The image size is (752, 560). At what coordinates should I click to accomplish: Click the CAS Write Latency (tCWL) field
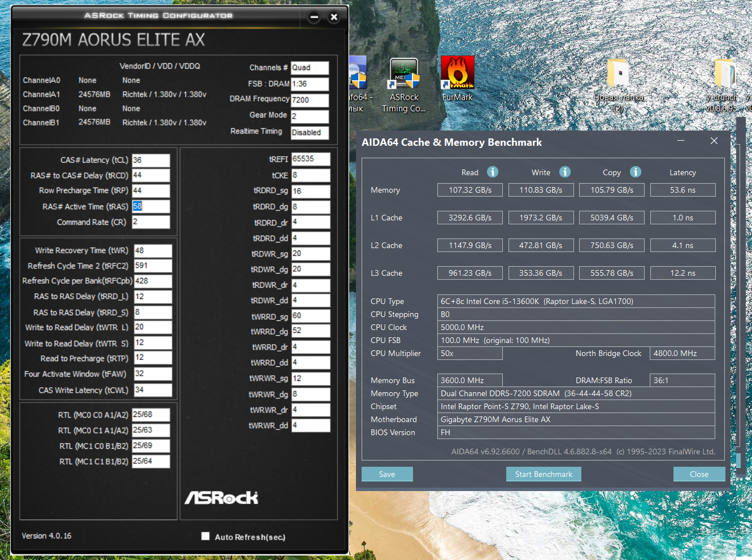pyautogui.click(x=153, y=390)
